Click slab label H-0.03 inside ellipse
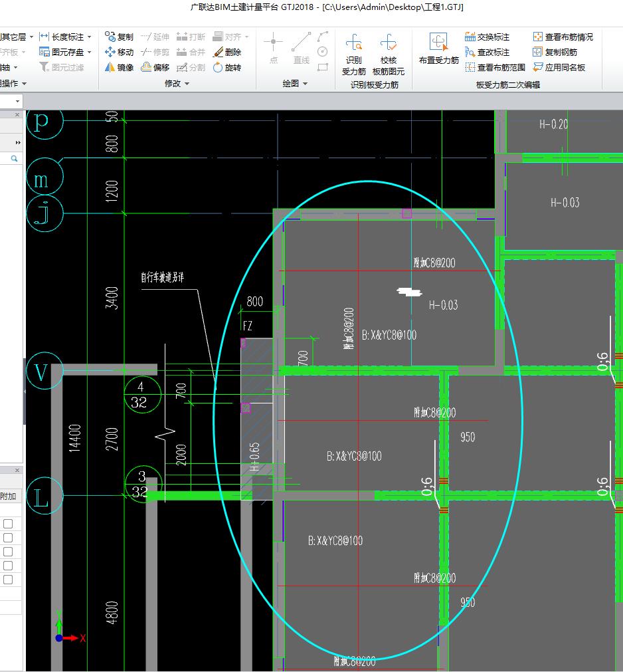The image size is (623, 672). [x=443, y=305]
